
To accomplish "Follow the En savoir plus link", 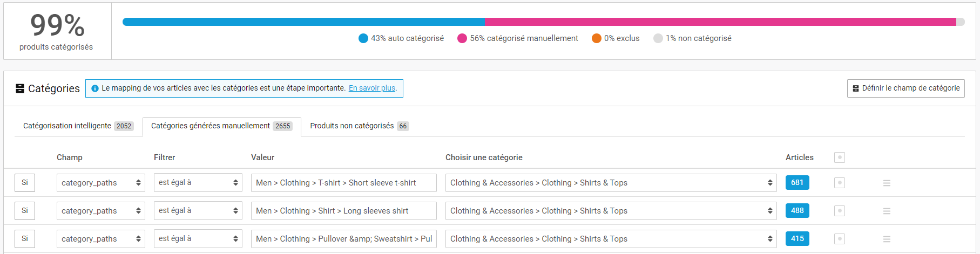I will [x=373, y=88].
